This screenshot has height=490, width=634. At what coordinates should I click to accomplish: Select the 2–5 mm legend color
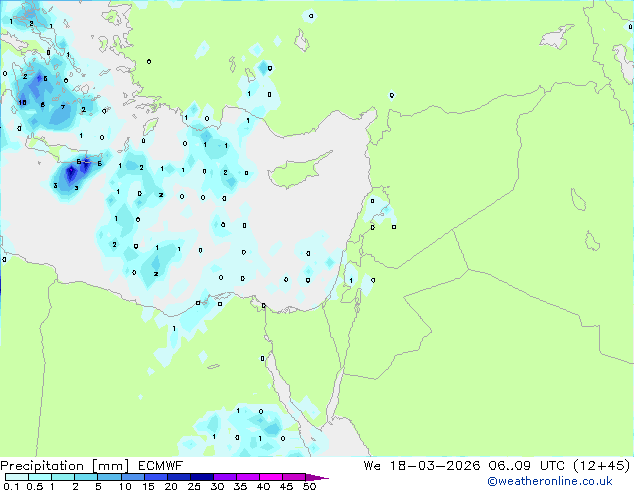(86, 477)
